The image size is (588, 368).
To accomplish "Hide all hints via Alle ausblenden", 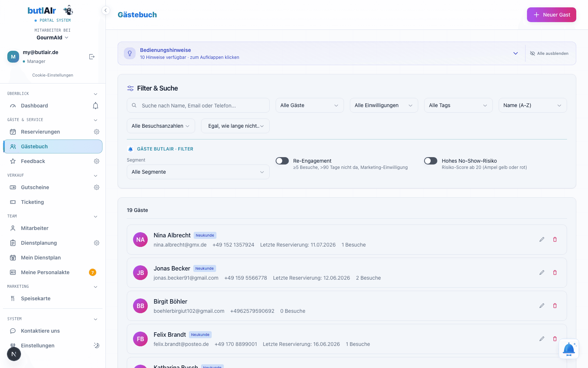I will pos(549,53).
